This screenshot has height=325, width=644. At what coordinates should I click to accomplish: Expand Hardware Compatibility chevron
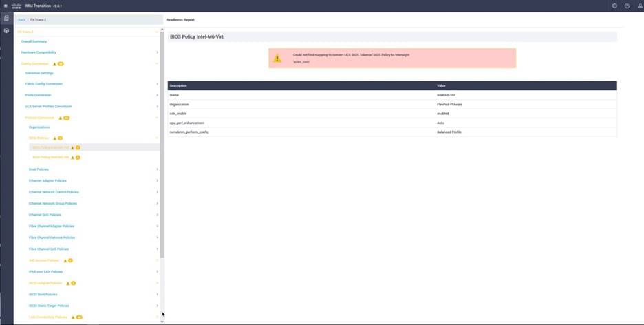(158, 52)
